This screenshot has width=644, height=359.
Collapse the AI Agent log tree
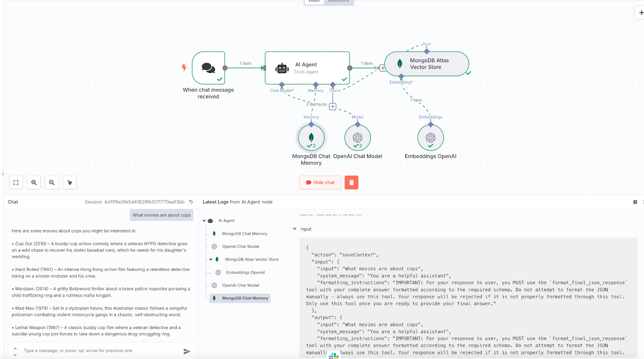[x=204, y=221]
